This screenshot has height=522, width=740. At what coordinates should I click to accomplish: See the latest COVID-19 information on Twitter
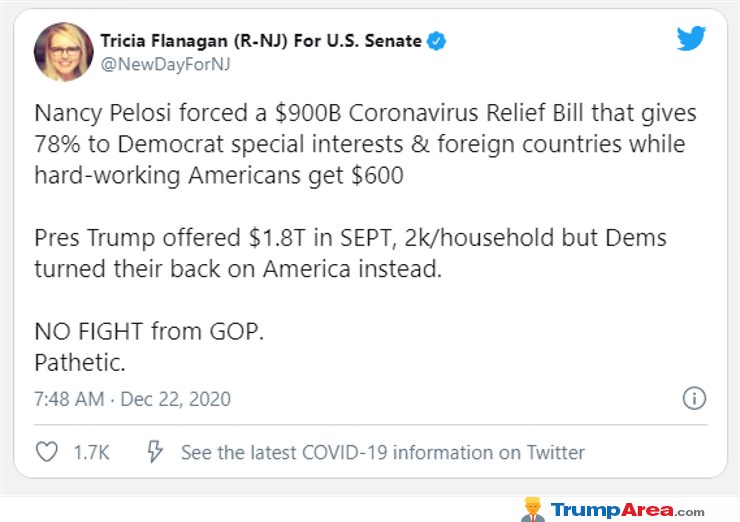pos(383,453)
